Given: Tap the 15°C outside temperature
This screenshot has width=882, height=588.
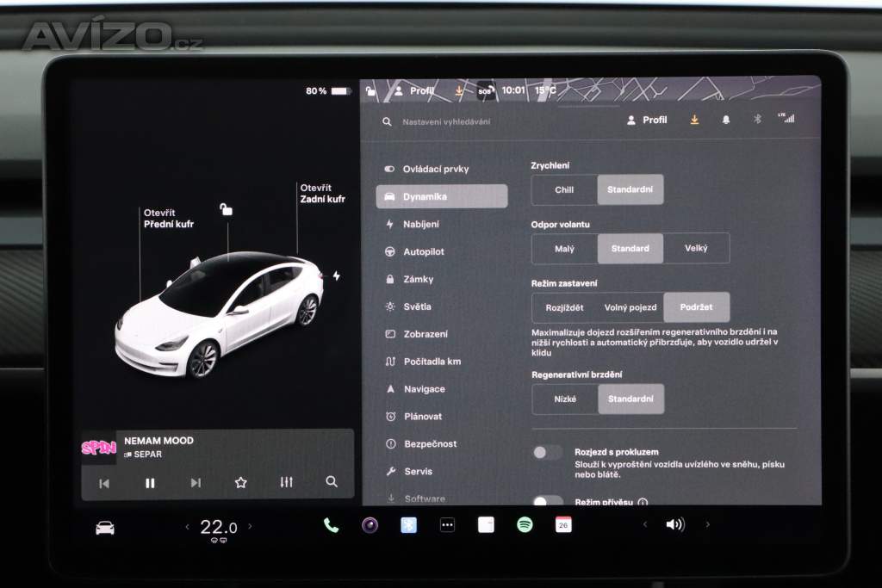Looking at the screenshot, I should coord(545,90).
